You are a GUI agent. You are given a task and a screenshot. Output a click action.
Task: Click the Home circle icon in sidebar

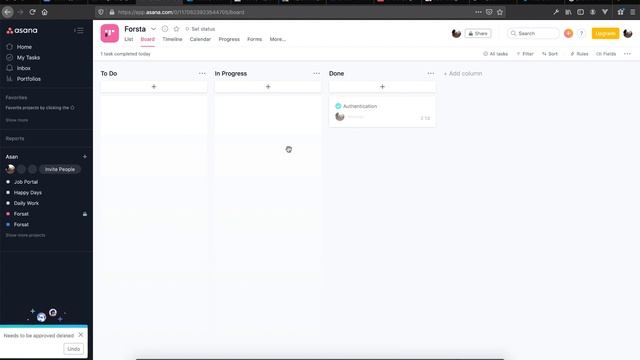point(9,47)
